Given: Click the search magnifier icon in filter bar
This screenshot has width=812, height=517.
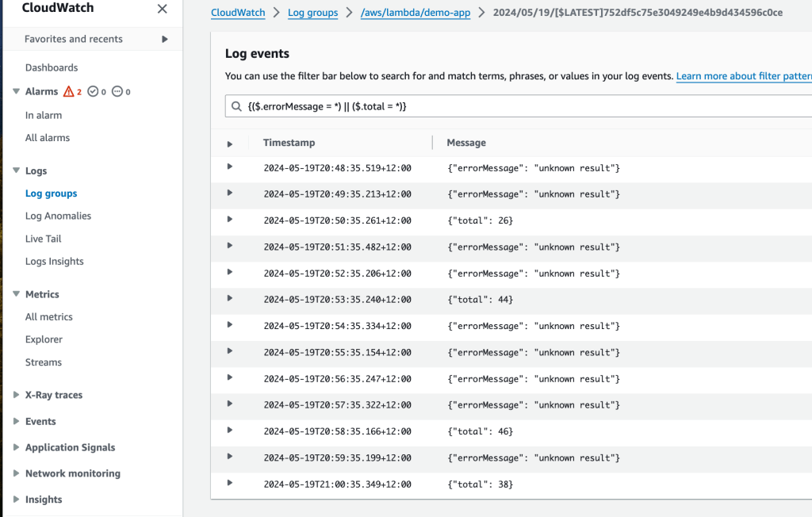Looking at the screenshot, I should point(236,106).
